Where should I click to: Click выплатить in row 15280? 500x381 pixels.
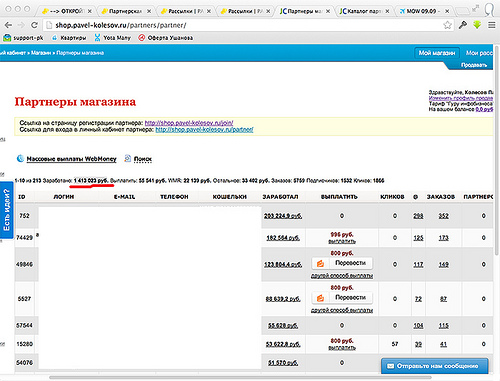[x=342, y=348]
